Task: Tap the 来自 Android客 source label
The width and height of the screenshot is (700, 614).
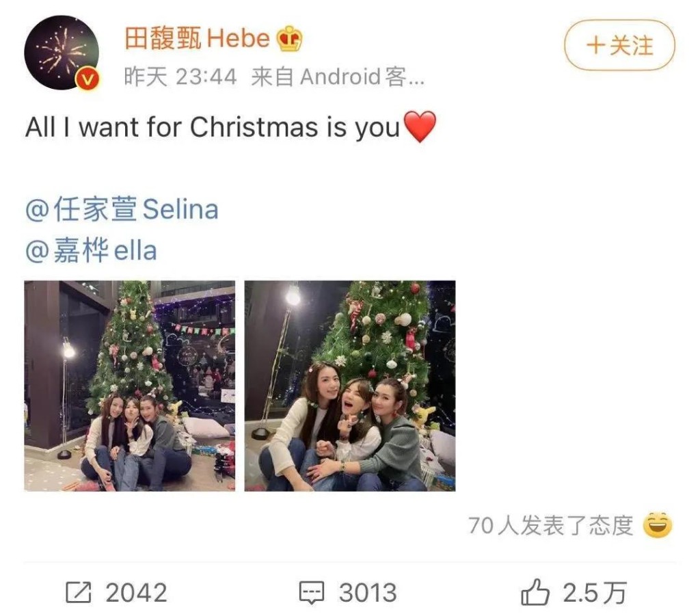Action: 338,77
